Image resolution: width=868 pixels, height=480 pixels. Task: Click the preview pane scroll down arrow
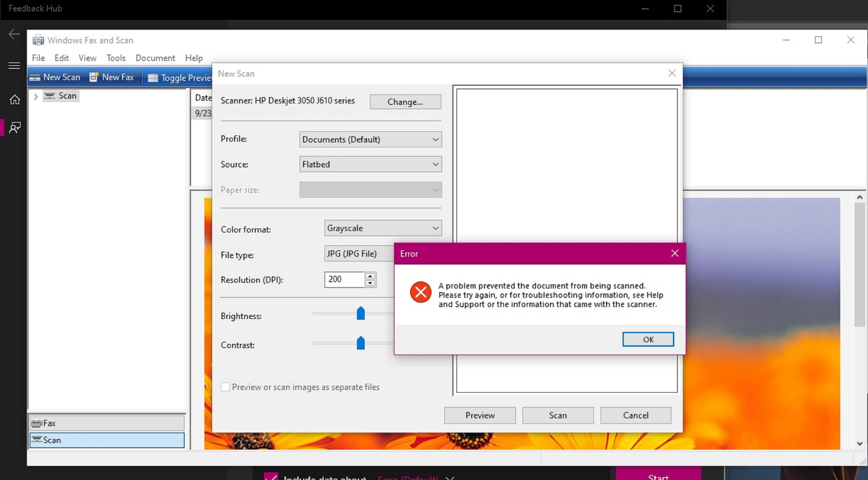tap(860, 444)
